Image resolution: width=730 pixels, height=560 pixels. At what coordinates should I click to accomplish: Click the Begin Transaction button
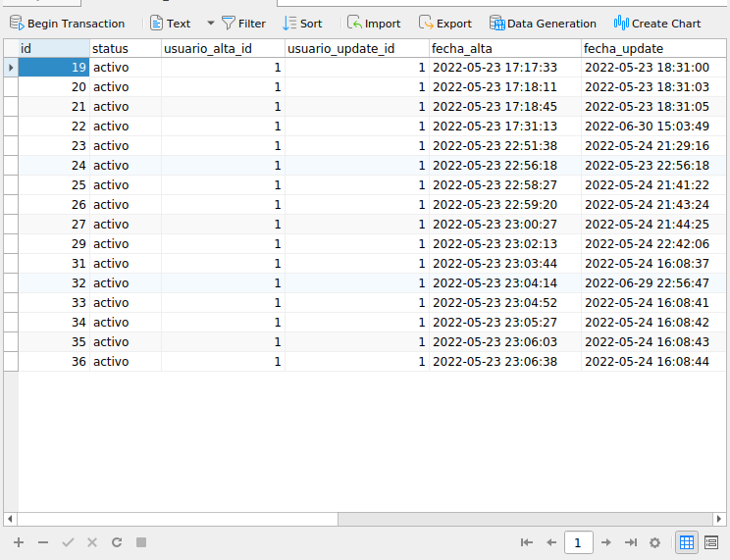click(67, 24)
